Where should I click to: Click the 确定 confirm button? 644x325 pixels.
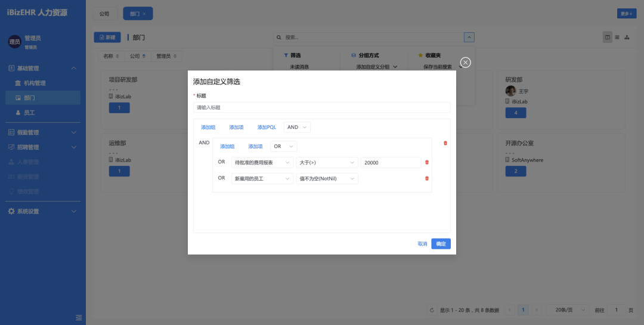(x=441, y=244)
